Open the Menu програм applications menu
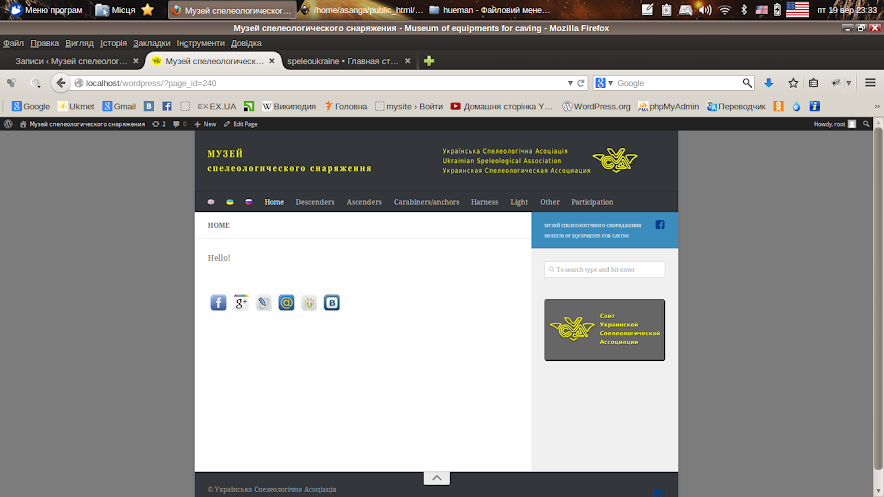The image size is (884, 497). pos(47,10)
